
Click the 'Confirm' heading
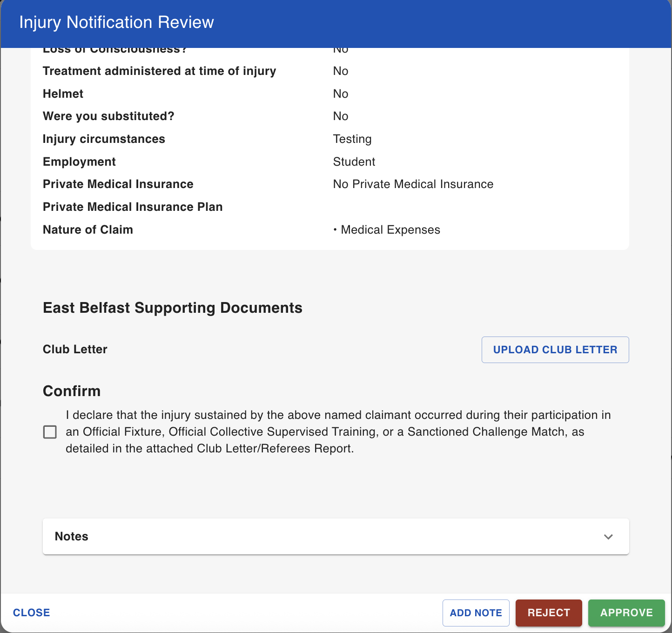coord(72,391)
